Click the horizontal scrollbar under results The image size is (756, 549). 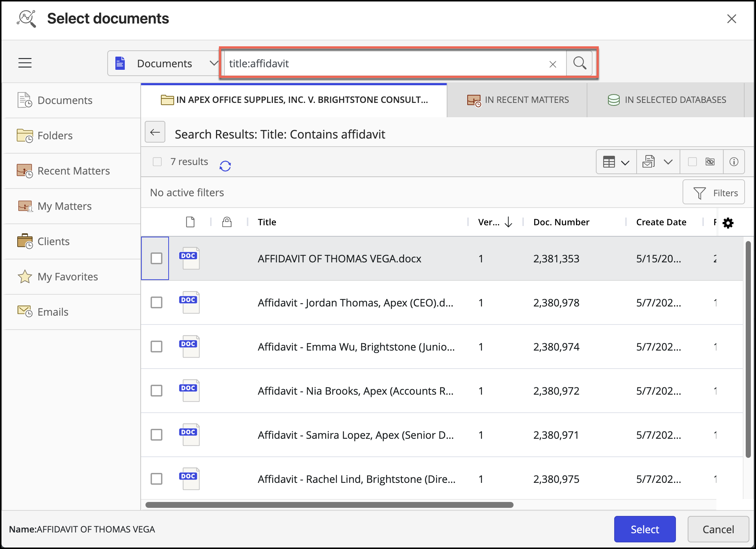tap(329, 505)
